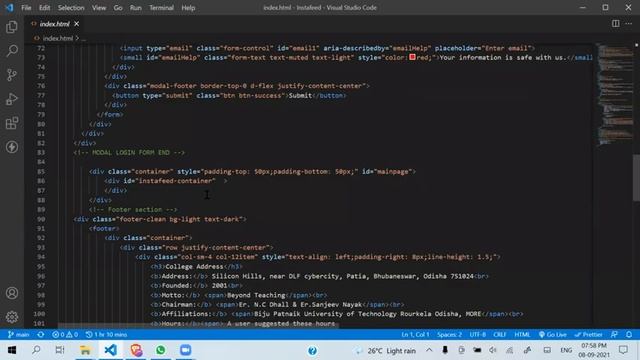Change encoding via UTF-8
The image size is (640, 360).
tap(478, 335)
